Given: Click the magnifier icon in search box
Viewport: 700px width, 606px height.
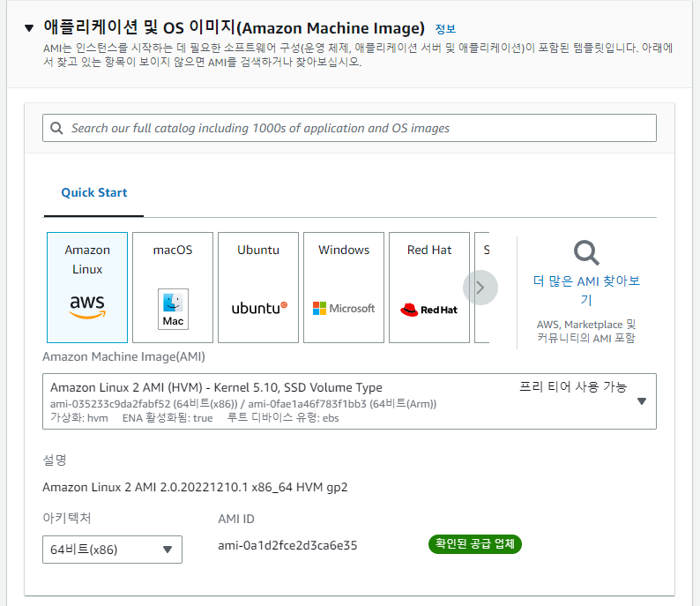Looking at the screenshot, I should [56, 128].
